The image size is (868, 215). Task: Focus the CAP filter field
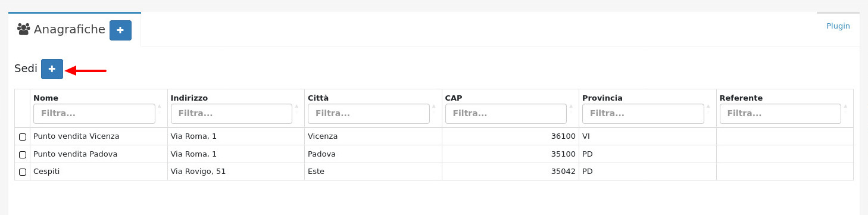point(506,114)
